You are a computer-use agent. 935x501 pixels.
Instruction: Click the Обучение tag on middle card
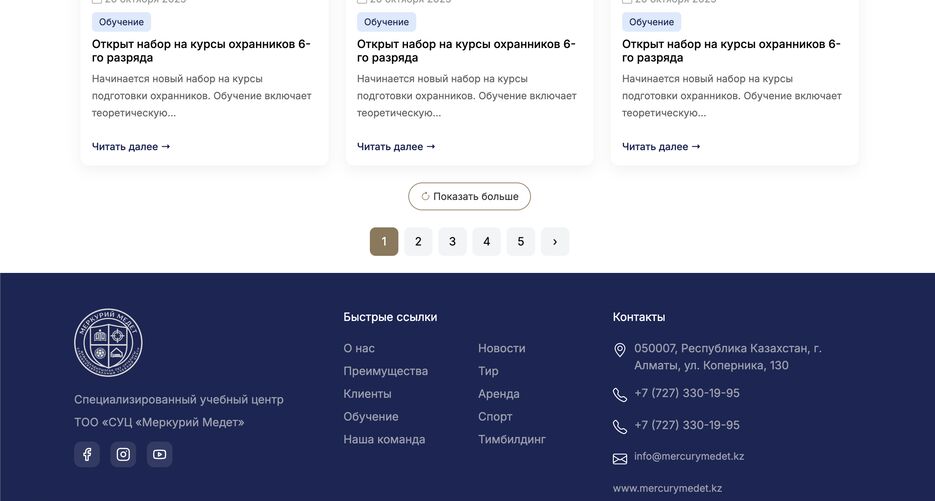click(386, 22)
